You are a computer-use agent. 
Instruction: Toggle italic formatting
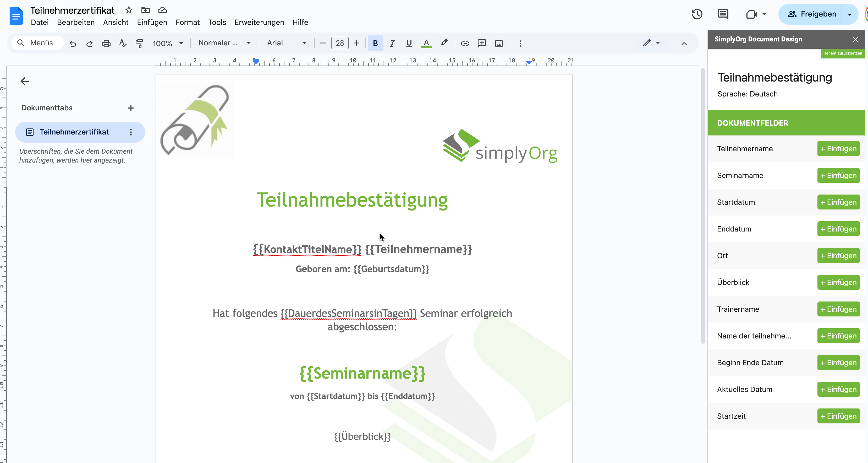pos(392,43)
